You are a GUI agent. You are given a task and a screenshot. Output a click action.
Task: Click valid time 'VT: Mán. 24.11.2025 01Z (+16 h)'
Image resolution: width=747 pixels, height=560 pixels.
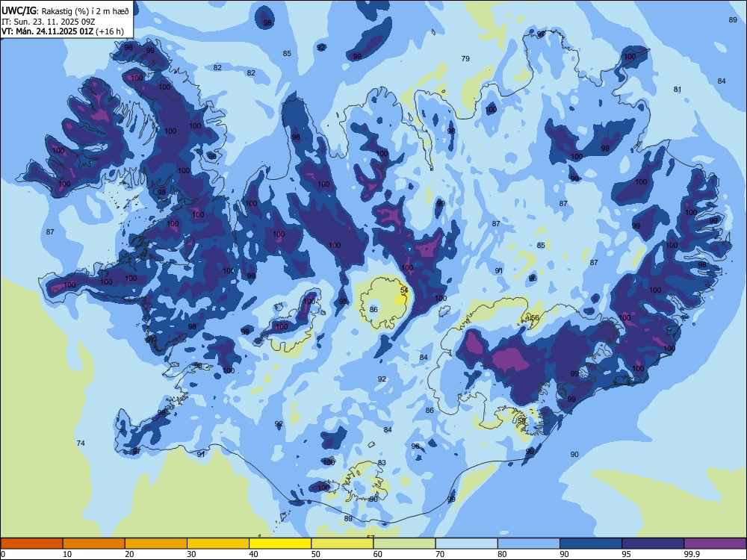click(x=63, y=31)
